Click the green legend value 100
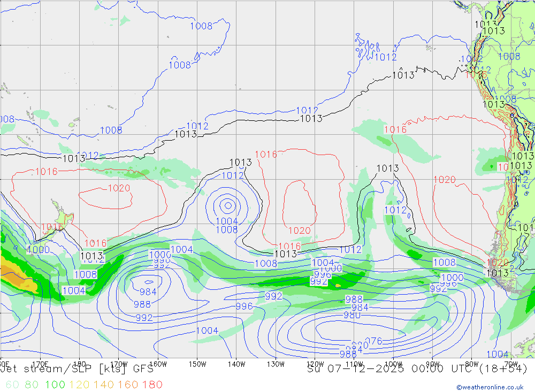535x392 pixels. pyautogui.click(x=55, y=385)
